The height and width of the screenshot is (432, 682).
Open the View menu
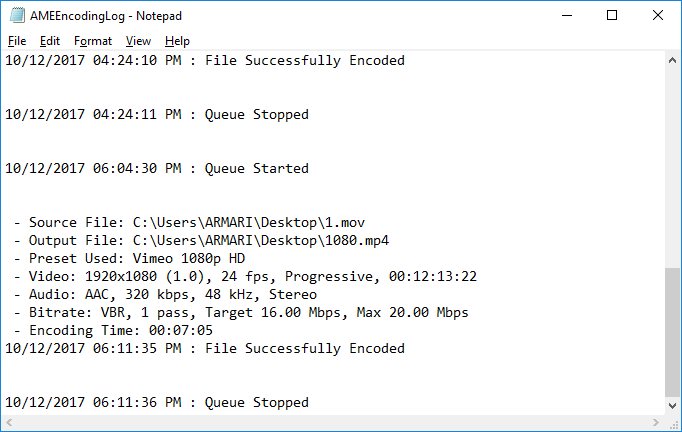coord(138,41)
